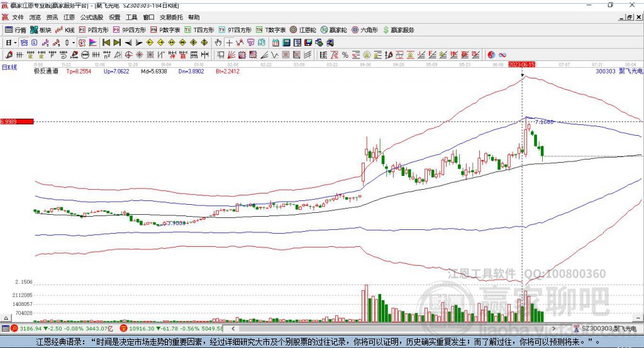The height and width of the screenshot is (348, 644).
Task: Click the 2023-06-15 date marker
Action: coord(521,65)
